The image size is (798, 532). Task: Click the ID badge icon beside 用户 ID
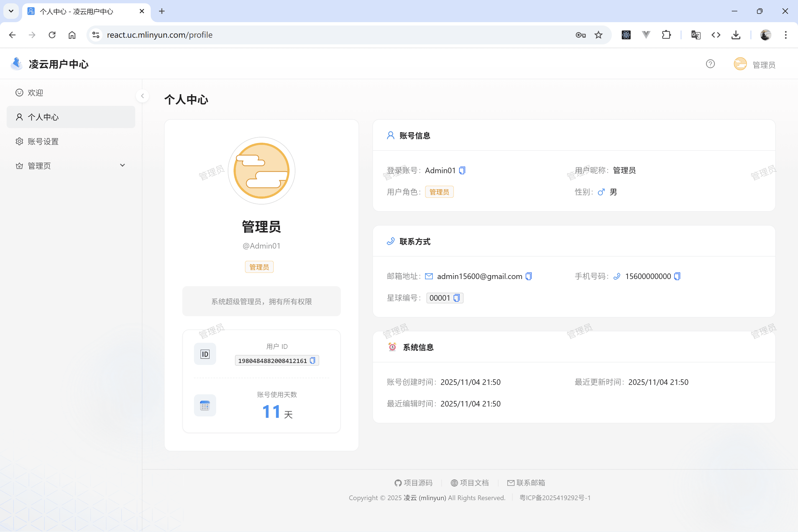pos(205,354)
